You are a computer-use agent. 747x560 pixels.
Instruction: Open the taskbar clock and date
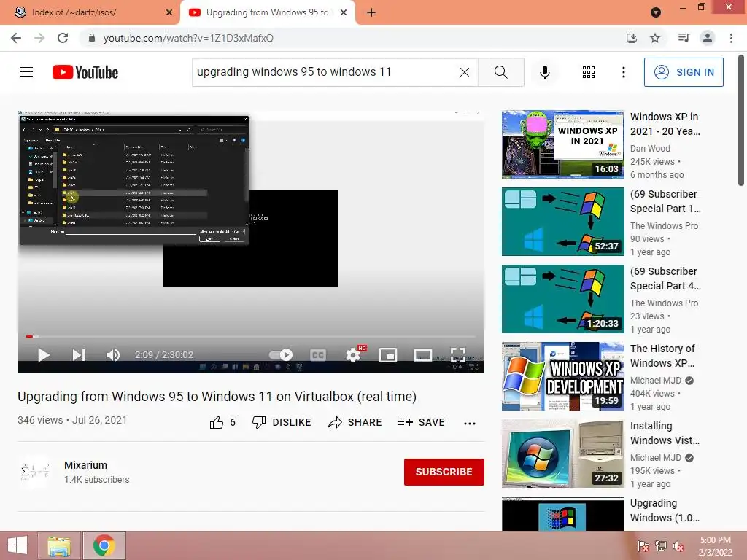point(715,546)
